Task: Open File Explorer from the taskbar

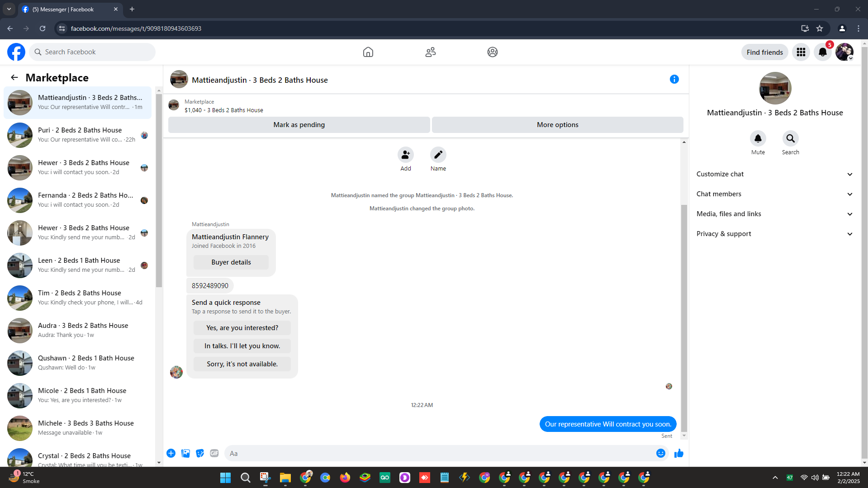Action: click(285, 478)
